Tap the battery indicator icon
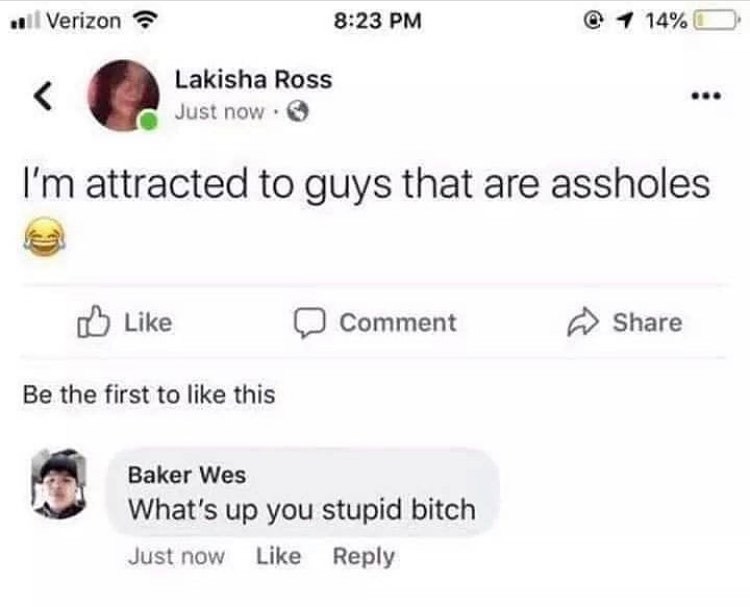Screen dimensions: 750x607 coord(716,21)
